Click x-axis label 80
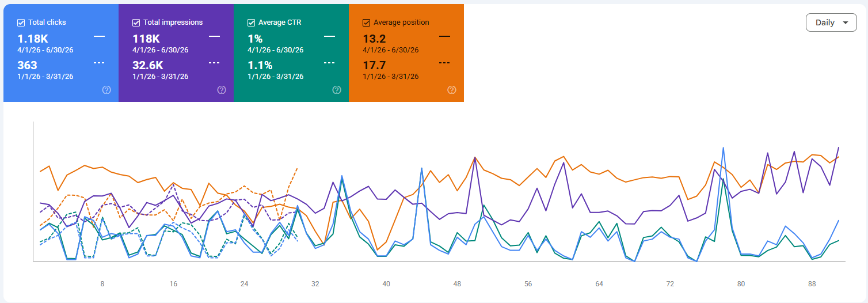 [x=741, y=284]
